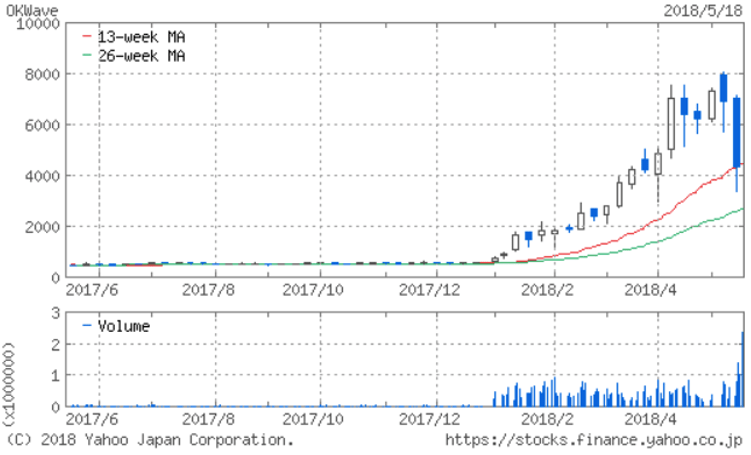Image resolution: width=751 pixels, height=455 pixels.
Task: Click the tallest volume bar at right
Action: [742, 370]
